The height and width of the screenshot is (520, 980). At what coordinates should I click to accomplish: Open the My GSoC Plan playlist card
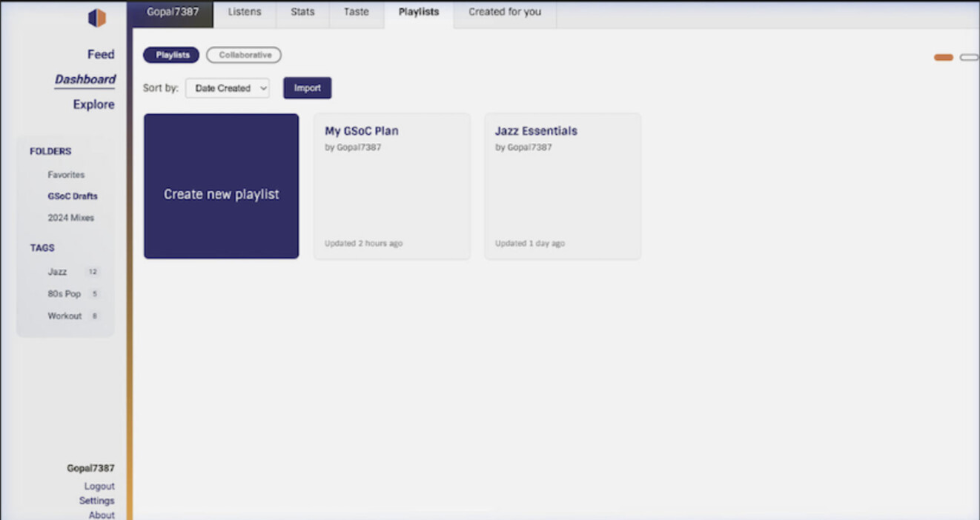pos(391,186)
